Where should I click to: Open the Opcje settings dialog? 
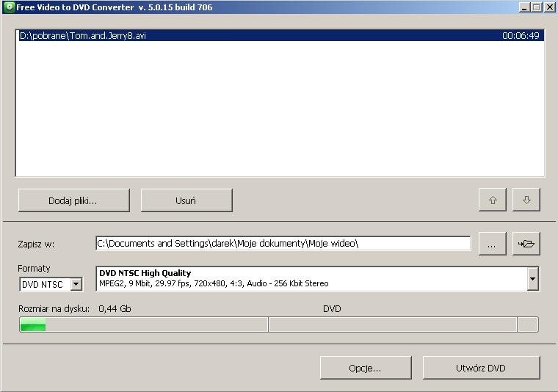point(366,368)
